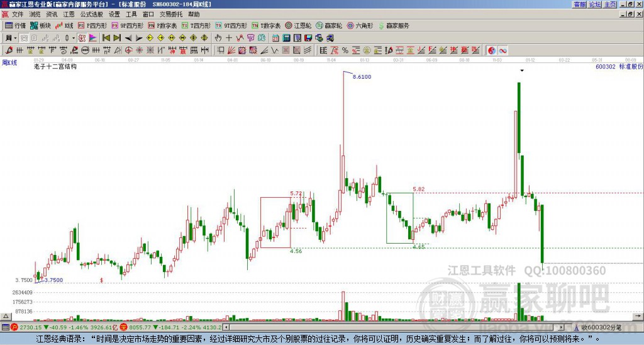This screenshot has height=345, width=644.
Task: Open the calendar icon
Action: click(x=275, y=38)
